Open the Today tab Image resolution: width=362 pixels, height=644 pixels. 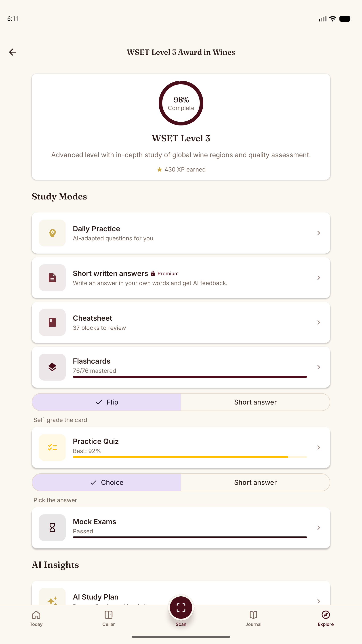tap(36, 619)
